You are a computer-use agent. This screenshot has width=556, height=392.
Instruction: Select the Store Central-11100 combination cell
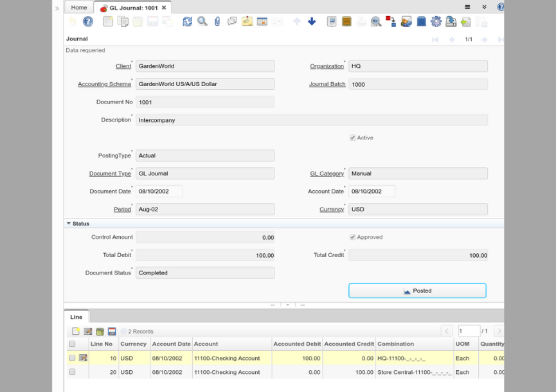[415, 372]
